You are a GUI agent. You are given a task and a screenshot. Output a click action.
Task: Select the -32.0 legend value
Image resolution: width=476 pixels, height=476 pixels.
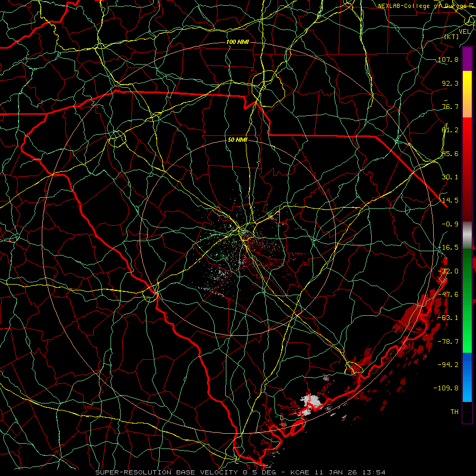click(x=448, y=271)
